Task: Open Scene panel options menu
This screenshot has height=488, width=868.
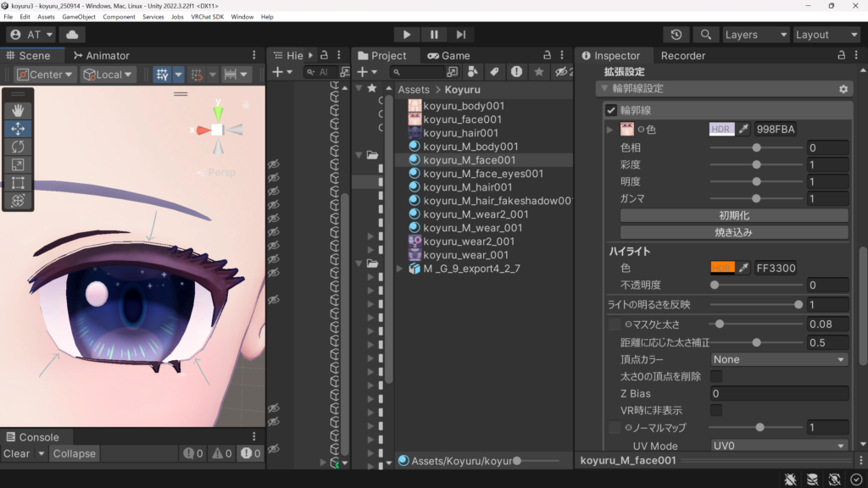Action: 254,55
